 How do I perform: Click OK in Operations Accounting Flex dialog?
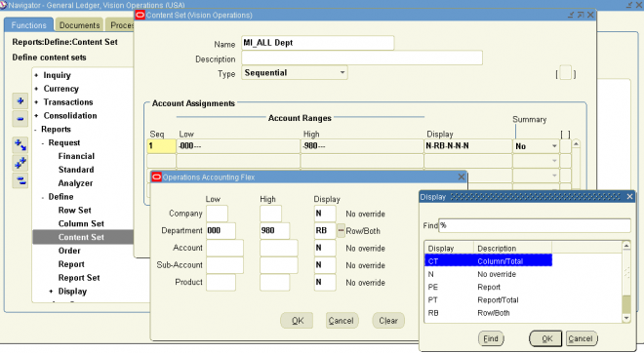pyautogui.click(x=297, y=321)
